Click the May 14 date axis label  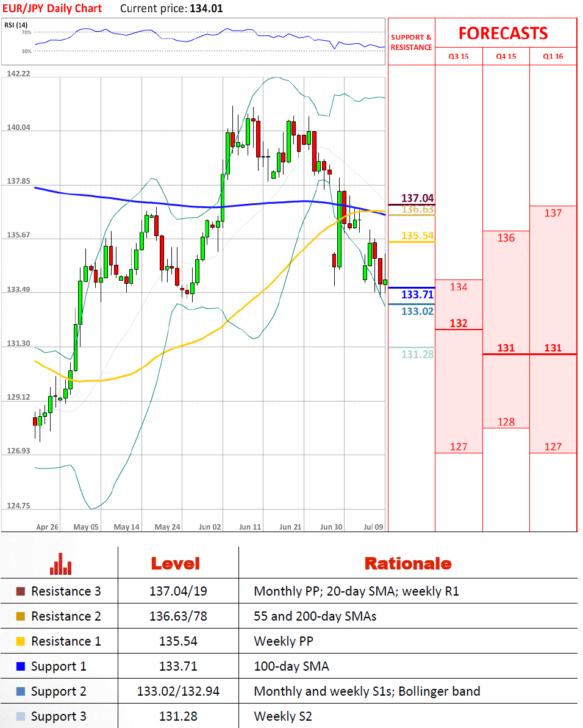[x=127, y=527]
